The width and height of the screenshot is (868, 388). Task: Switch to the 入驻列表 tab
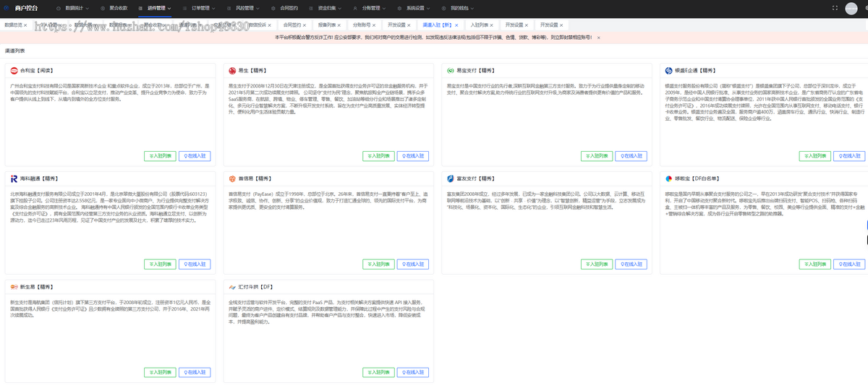point(478,25)
